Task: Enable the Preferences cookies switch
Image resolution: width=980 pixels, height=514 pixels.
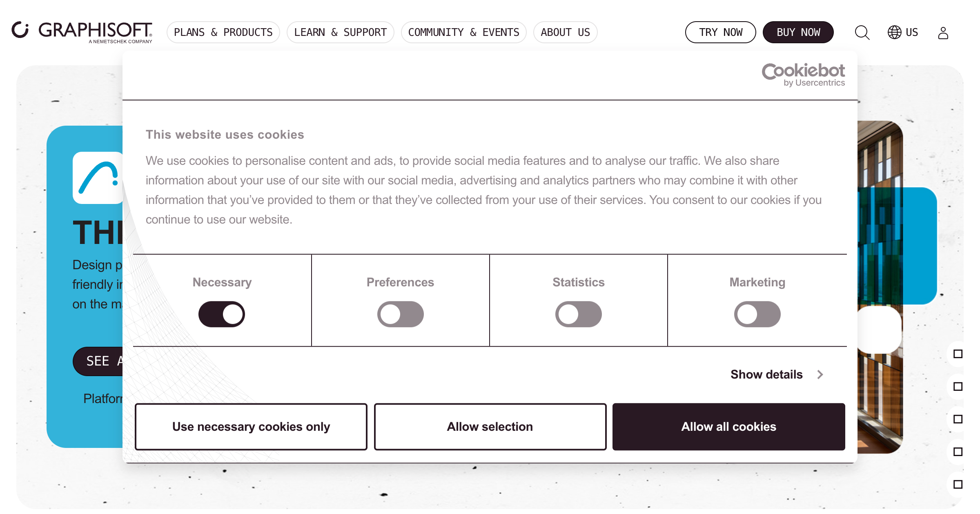Action: tap(400, 314)
